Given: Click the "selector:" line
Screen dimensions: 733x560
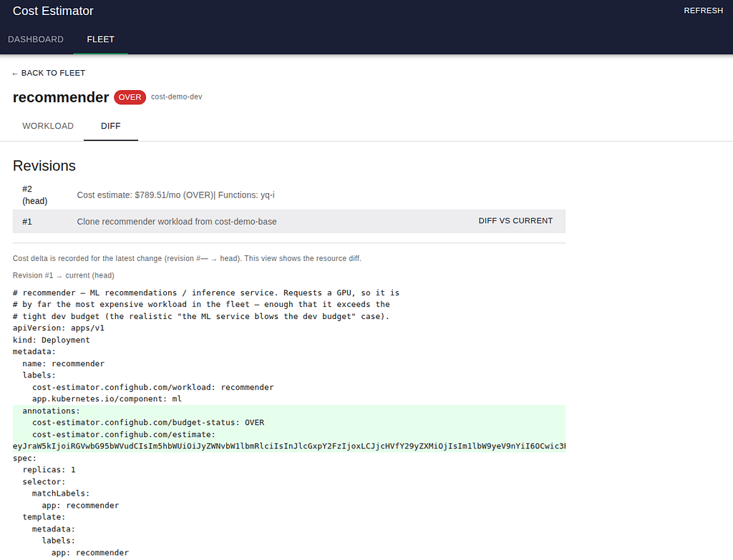Looking at the screenshot, I should pos(44,482).
